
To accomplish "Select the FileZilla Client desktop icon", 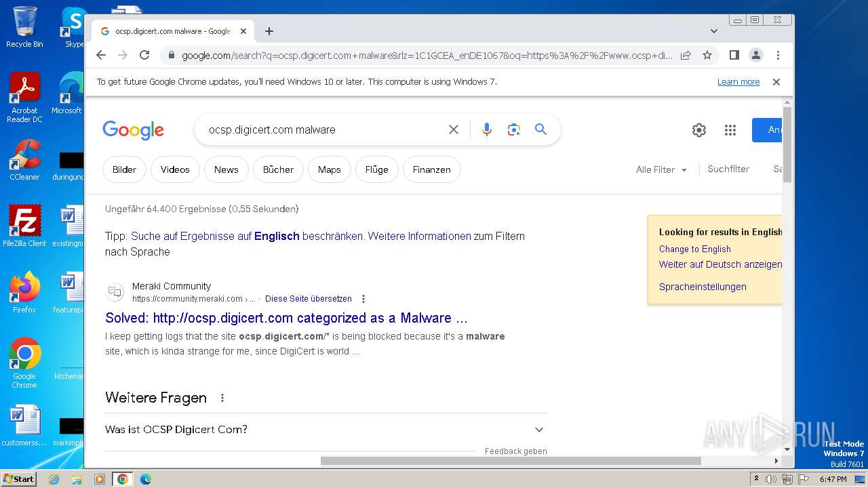I will (24, 226).
